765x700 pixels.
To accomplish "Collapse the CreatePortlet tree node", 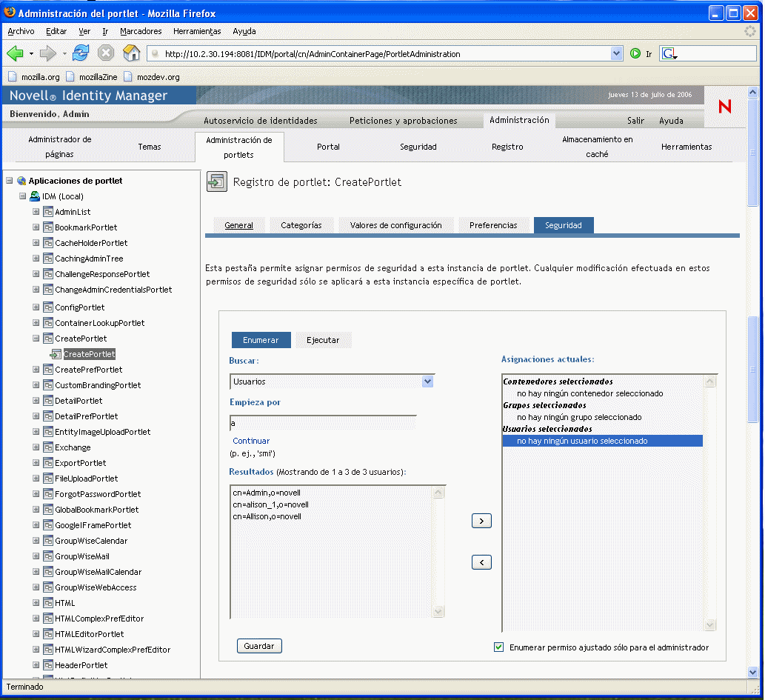I will (x=36, y=339).
